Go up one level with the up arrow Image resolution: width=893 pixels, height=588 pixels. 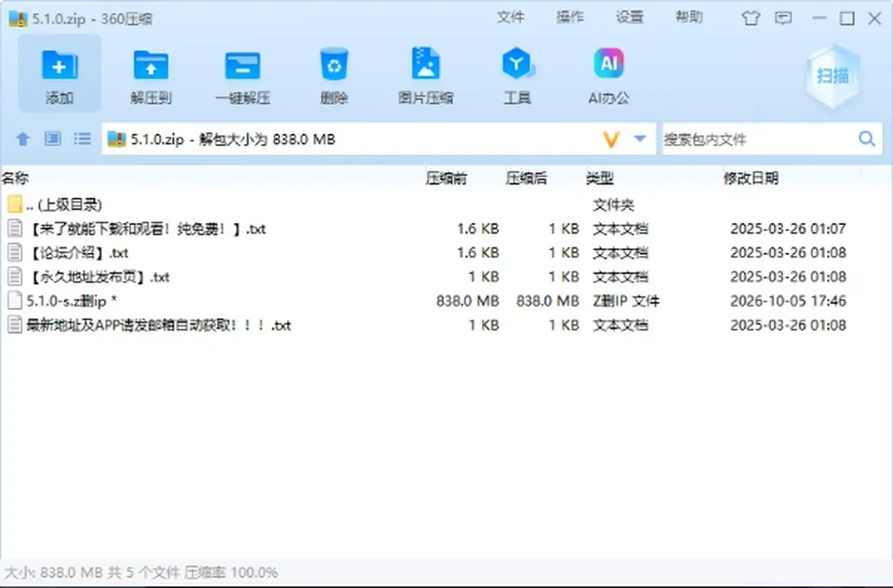[22, 139]
